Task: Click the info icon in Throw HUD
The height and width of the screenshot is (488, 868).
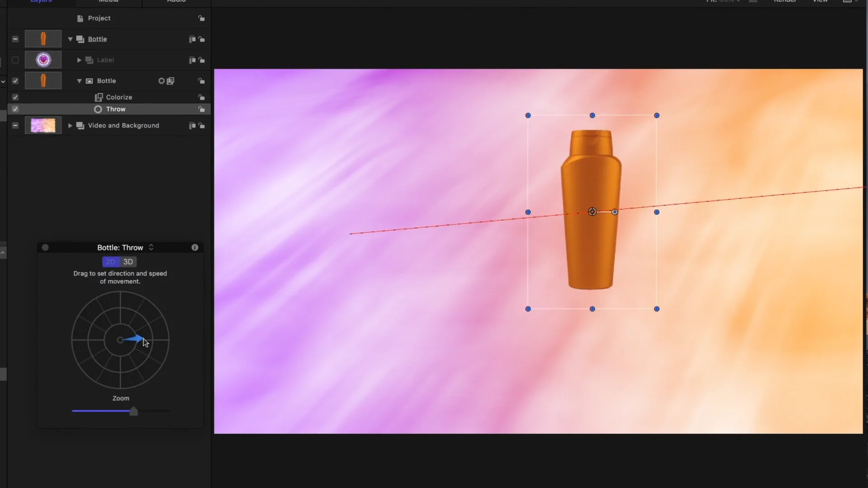Action: (x=195, y=248)
